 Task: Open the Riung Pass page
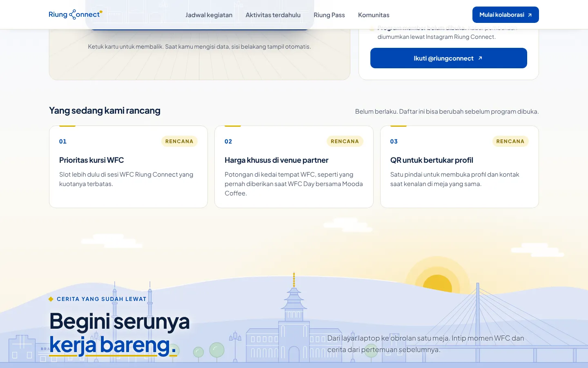tap(329, 15)
